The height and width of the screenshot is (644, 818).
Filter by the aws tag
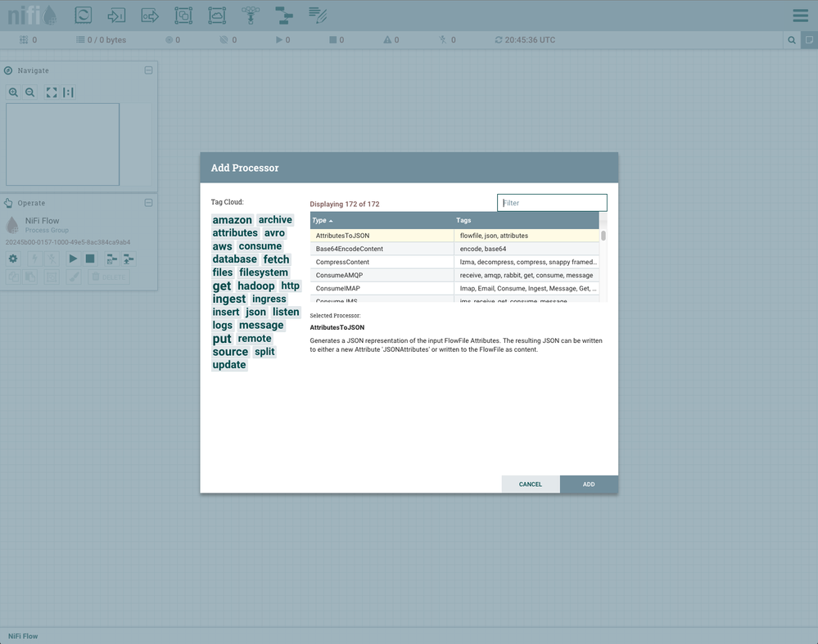(x=222, y=246)
